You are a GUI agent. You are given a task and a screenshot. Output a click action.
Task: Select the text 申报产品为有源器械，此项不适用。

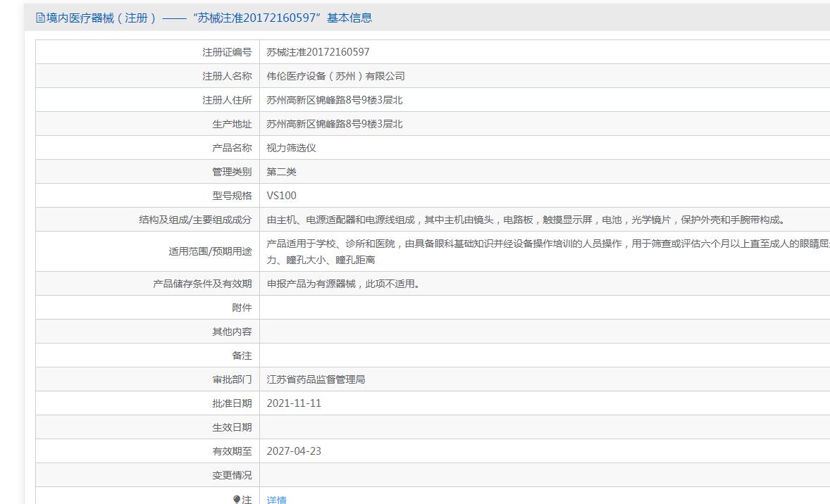[345, 284]
